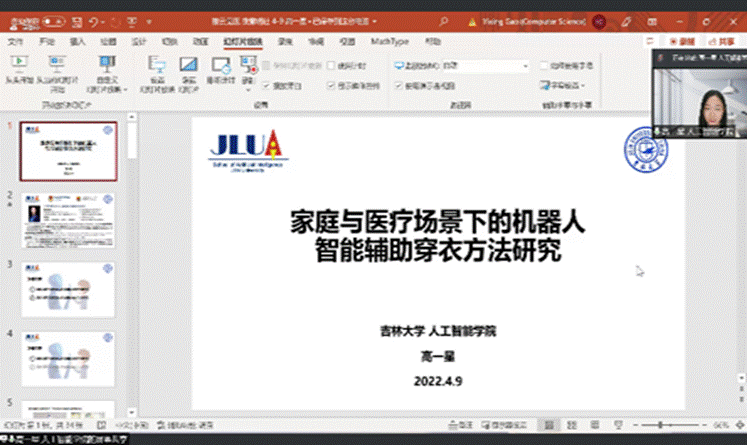Select slide 2 thumbnail in panel
Screen dimensions: 747x445
pyautogui.click(x=69, y=220)
